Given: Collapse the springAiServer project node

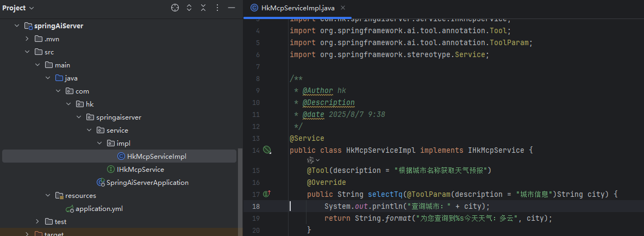Looking at the screenshot, I should 16,26.
